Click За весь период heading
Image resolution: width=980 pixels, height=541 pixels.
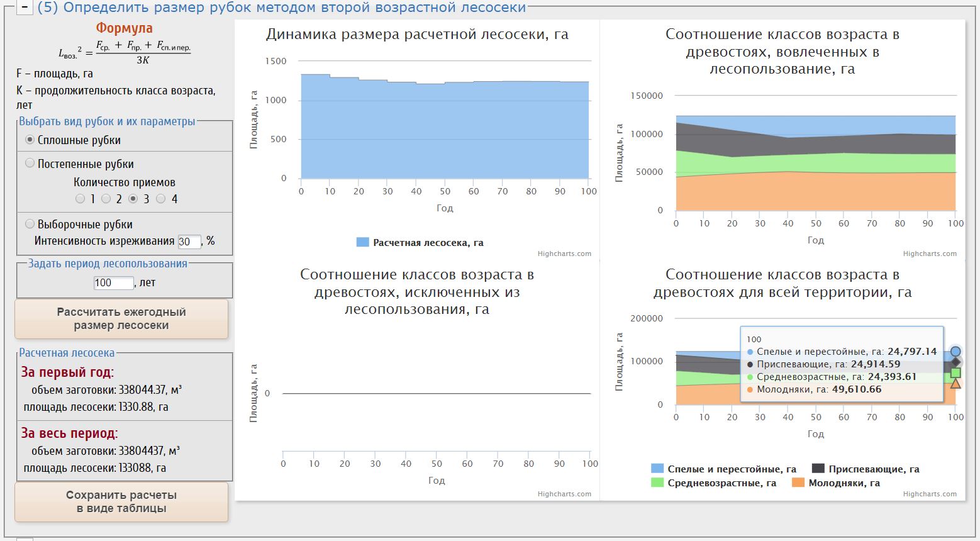tap(69, 433)
